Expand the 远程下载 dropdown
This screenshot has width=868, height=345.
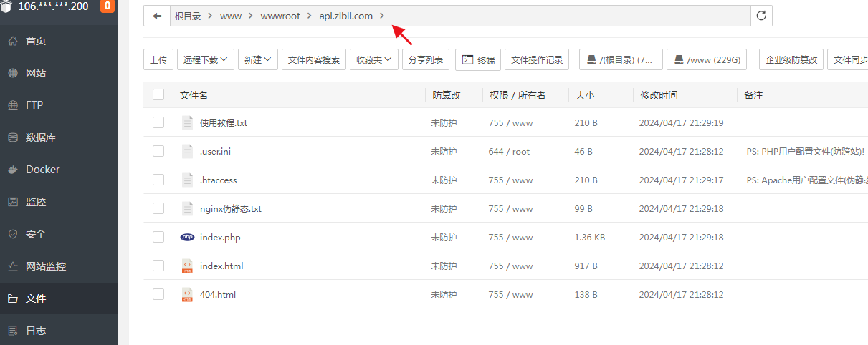(x=206, y=60)
